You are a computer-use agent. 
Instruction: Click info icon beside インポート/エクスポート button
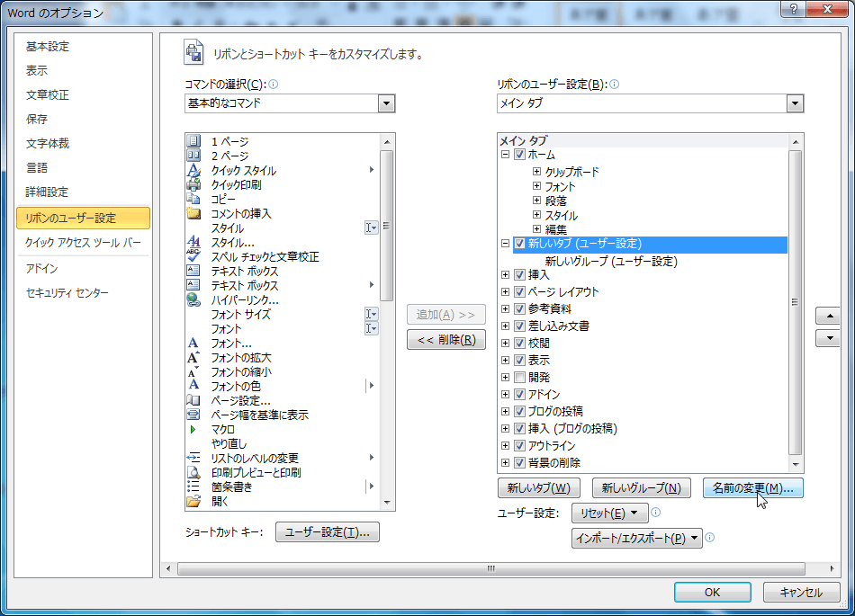pyautogui.click(x=709, y=538)
